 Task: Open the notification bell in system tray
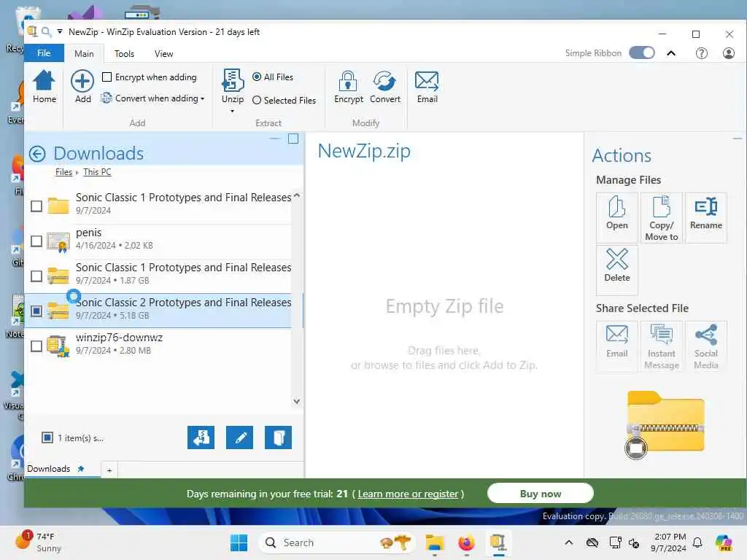point(697,542)
